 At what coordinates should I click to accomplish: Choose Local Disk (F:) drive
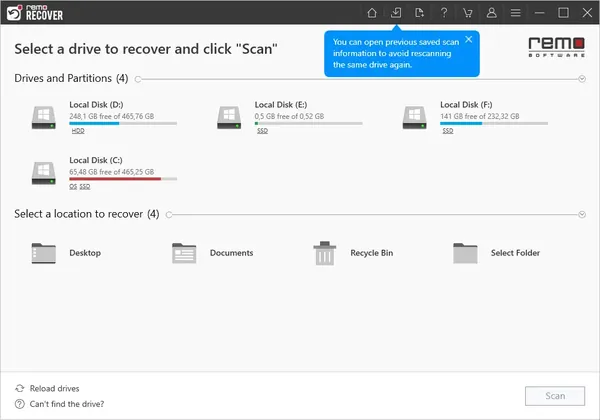click(475, 118)
